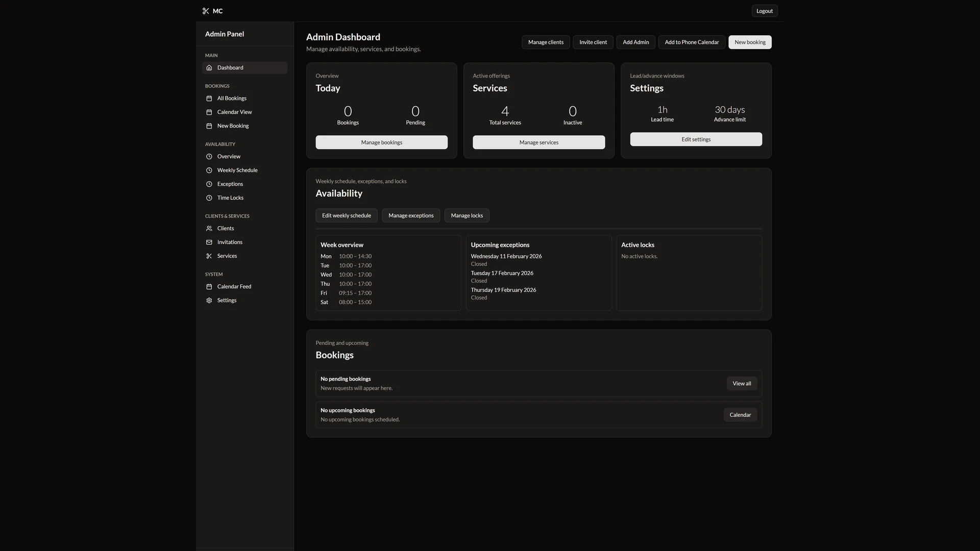Click Fri 09:15 – 17:00 schedule row
The image size is (980, 551).
click(346, 293)
